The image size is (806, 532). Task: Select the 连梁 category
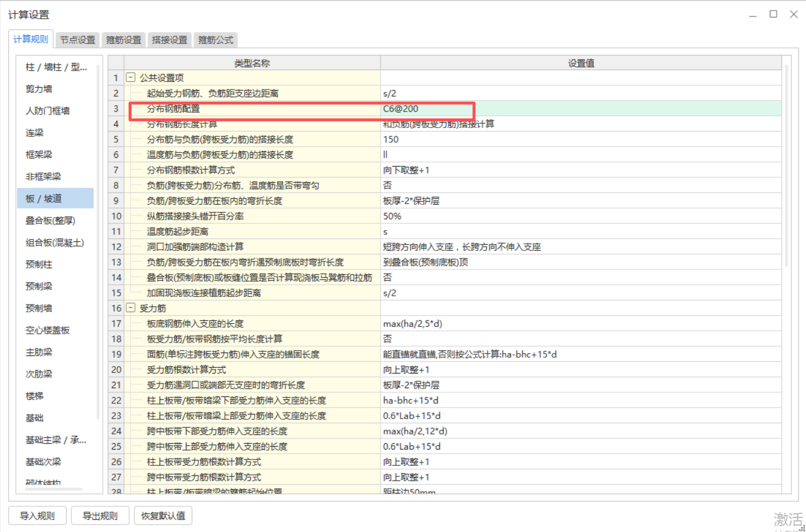pos(33,132)
